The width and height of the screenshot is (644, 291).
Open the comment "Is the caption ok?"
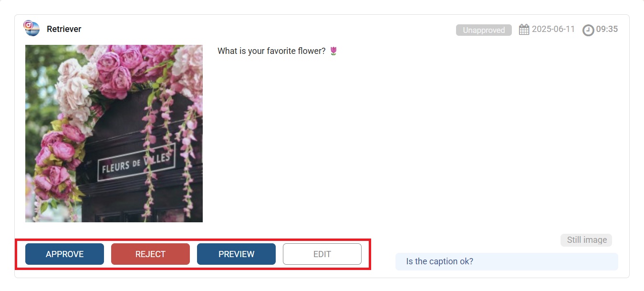pos(507,261)
